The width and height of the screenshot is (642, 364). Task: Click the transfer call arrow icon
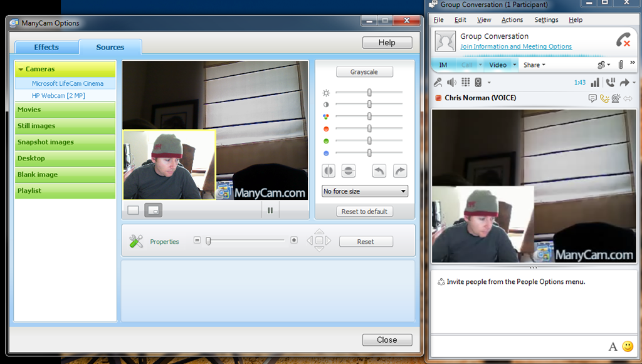tap(624, 83)
